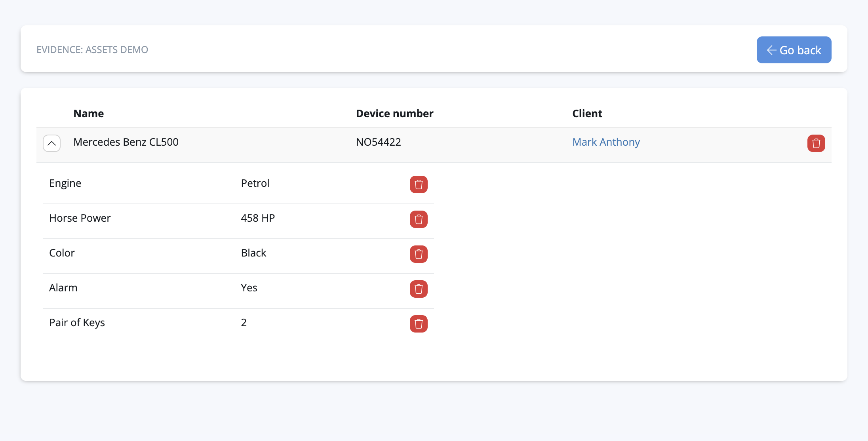Click the Go back button
The height and width of the screenshot is (441, 868).
794,50
